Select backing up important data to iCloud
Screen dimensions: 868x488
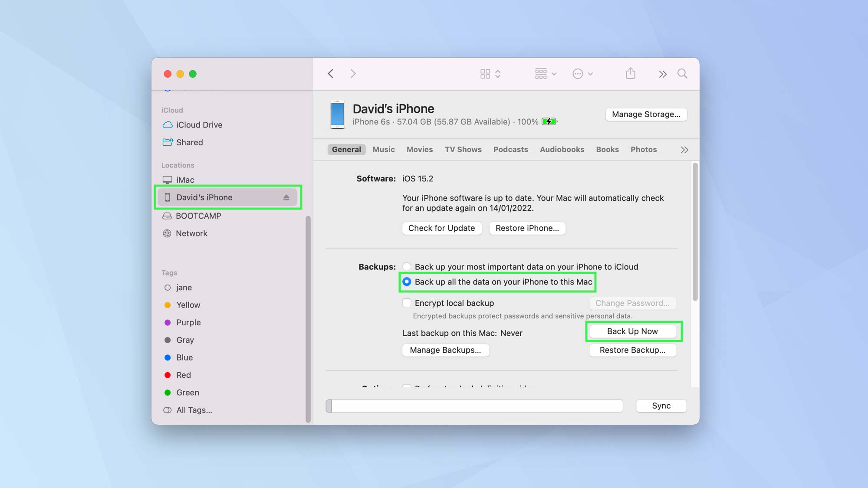pyautogui.click(x=406, y=267)
